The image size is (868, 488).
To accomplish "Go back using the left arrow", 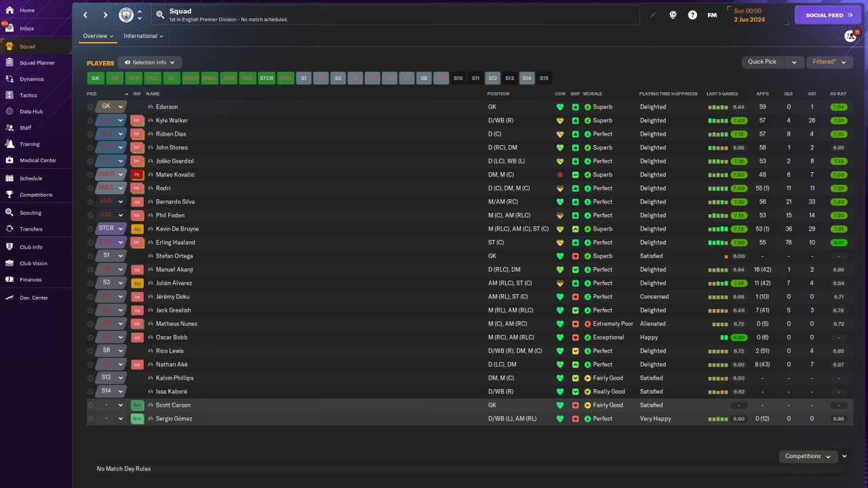I will pos(85,15).
